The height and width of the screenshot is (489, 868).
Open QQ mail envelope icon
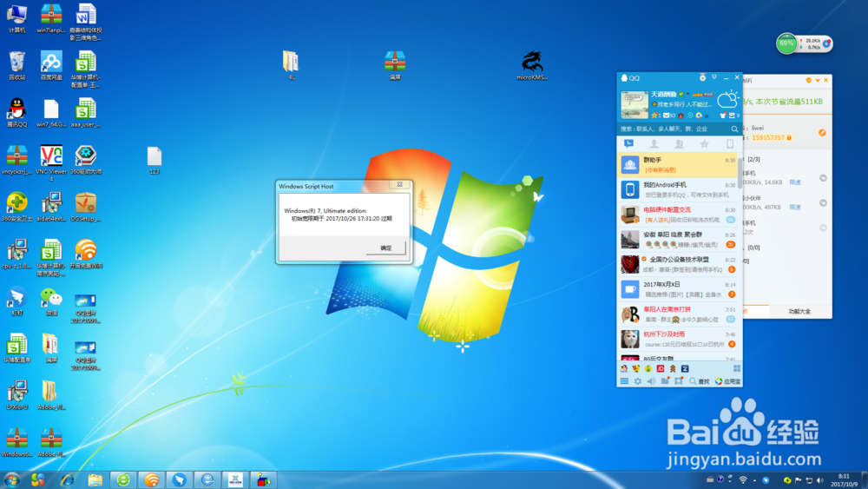[x=667, y=116]
